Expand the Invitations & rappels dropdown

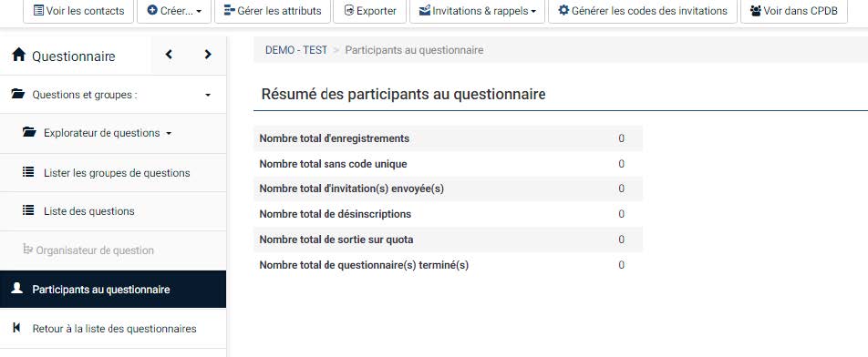pyautogui.click(x=477, y=11)
